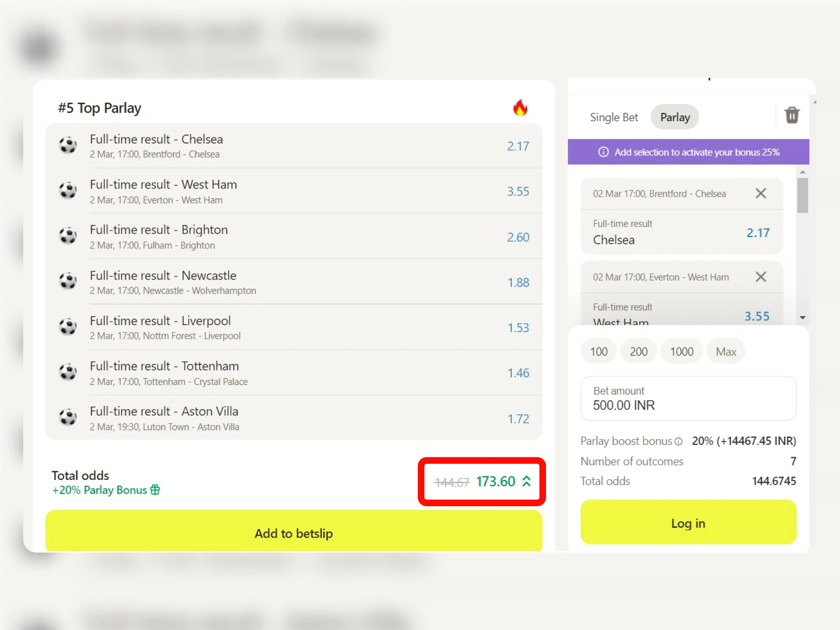Click the football icon beside the Tottenham match
The width and height of the screenshot is (840, 630).
pos(68,372)
